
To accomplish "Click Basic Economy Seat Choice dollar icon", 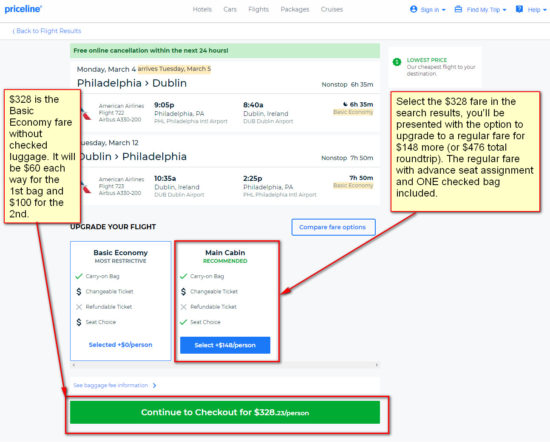I will [79, 322].
